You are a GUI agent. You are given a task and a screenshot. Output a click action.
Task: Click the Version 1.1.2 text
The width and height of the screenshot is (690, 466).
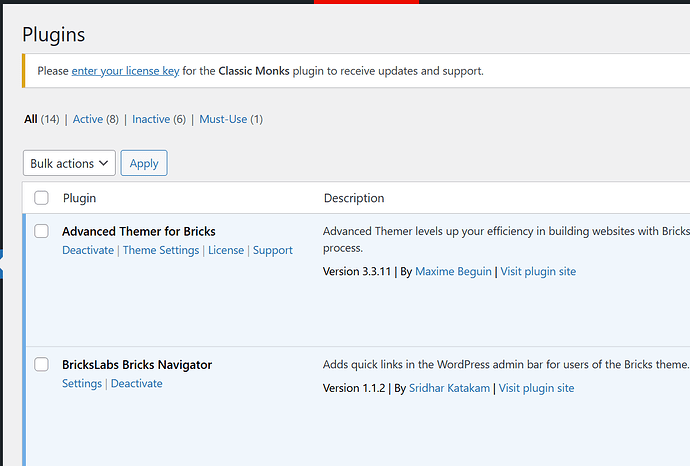click(354, 388)
